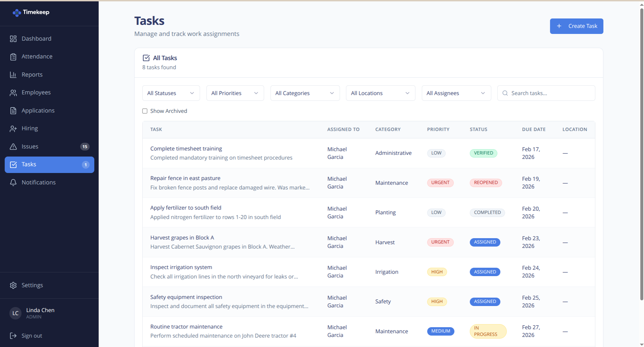Enable the Show Archived checkbox
644x347 pixels.
click(145, 111)
